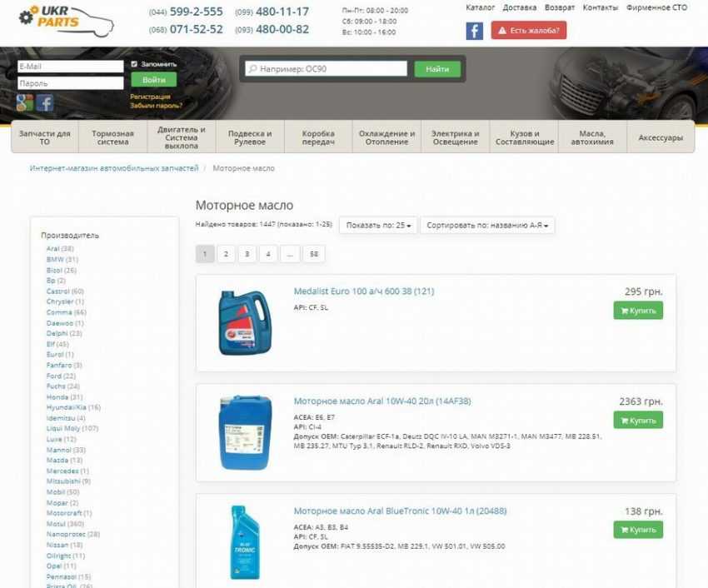Screen dimensions: 708x588
Task: Open Aral BlueTronic bottle image
Action: [244, 537]
